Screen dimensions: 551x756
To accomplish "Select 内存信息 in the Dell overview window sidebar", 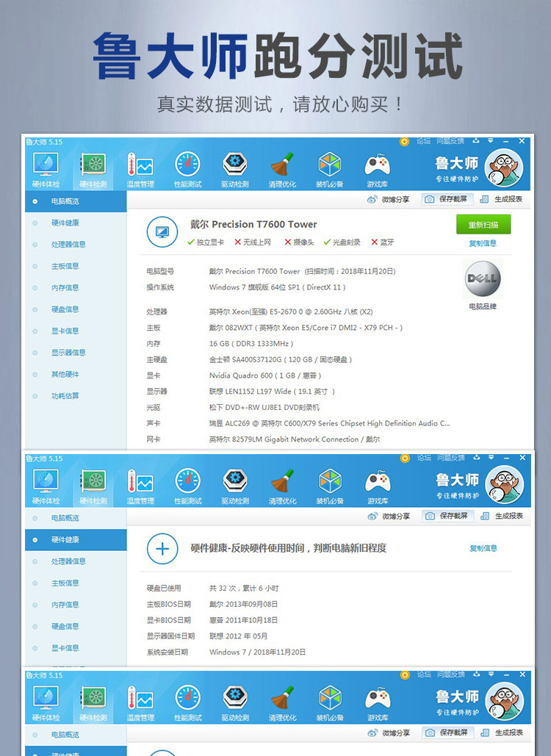I will [76, 288].
